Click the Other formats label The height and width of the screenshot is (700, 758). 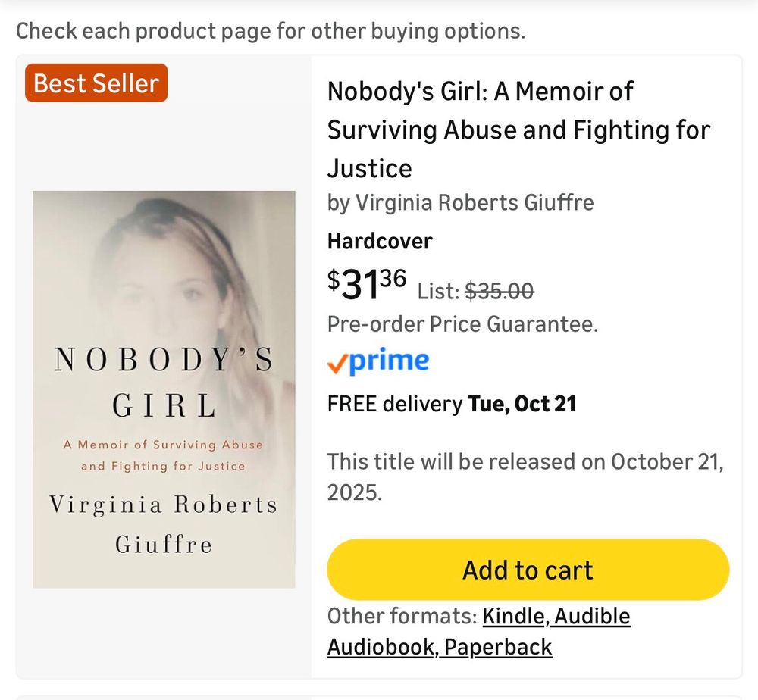coord(402,617)
